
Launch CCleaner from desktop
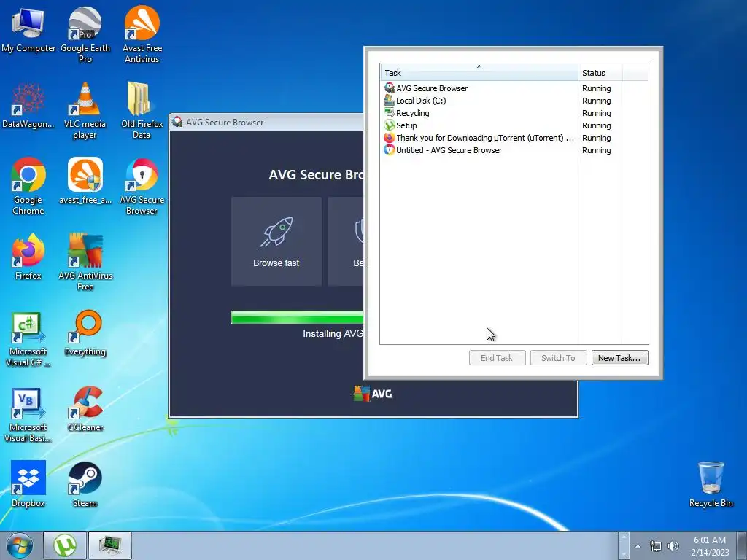[x=85, y=409]
